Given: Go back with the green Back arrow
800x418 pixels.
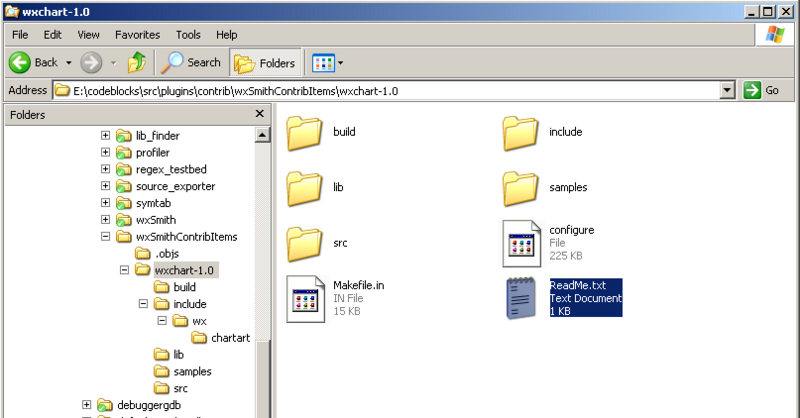Looking at the screenshot, I should (34, 63).
